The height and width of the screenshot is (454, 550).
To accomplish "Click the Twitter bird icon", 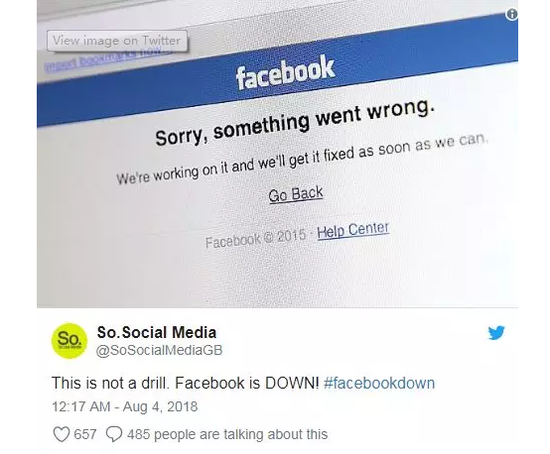I will 496,333.
